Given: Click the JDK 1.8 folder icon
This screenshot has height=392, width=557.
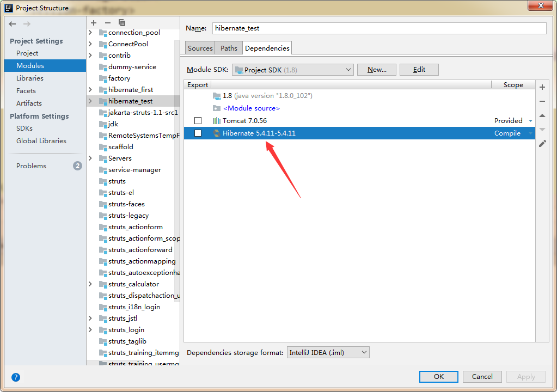Looking at the screenshot, I should tap(216, 96).
